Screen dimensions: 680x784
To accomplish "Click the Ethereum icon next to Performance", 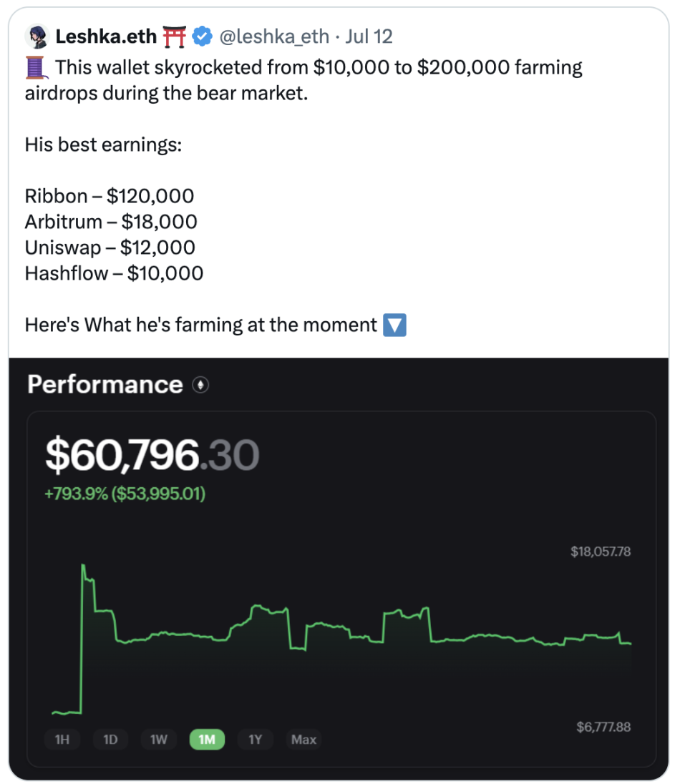I will click(200, 386).
